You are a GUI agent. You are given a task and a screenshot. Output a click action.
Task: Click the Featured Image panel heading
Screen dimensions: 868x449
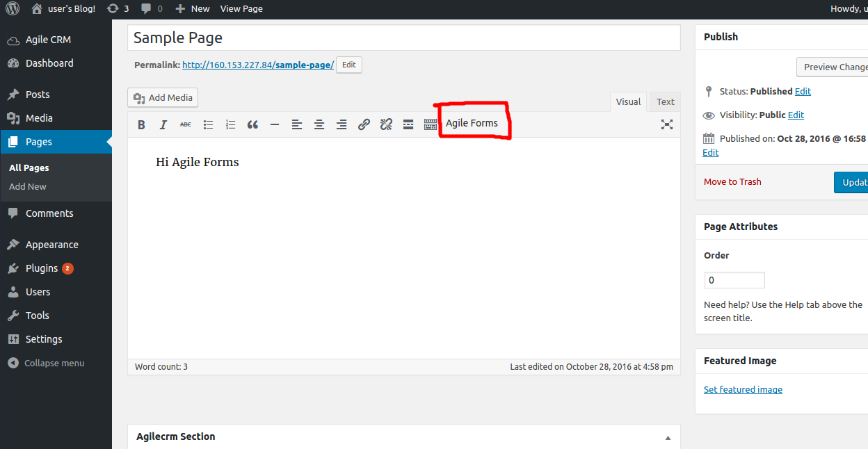pos(740,361)
